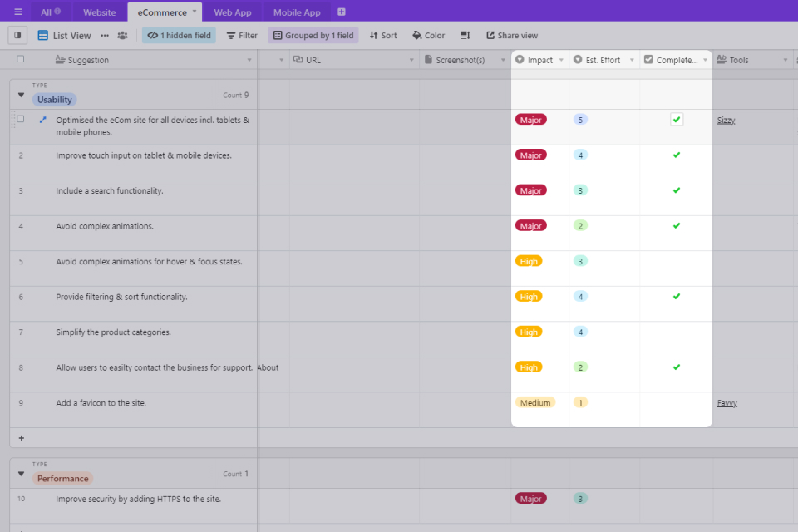This screenshot has width=798, height=532.
Task: Open the Color options
Action: (429, 35)
